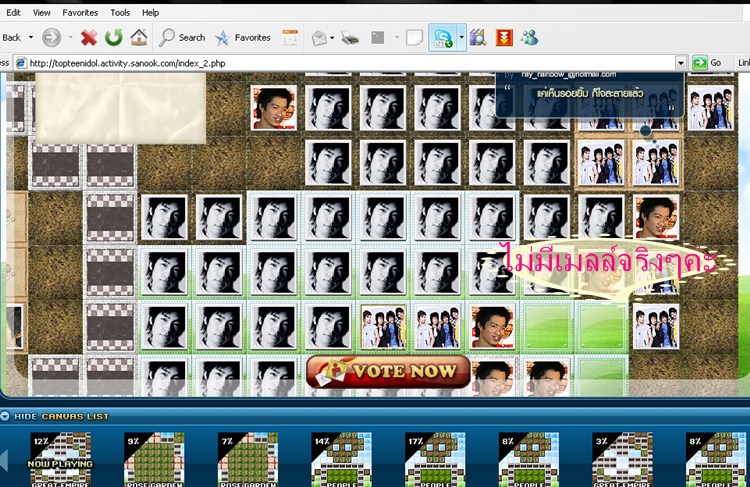Image resolution: width=750 pixels, height=487 pixels.
Task: Select the 7% Rose Garden canvas
Action: click(248, 460)
